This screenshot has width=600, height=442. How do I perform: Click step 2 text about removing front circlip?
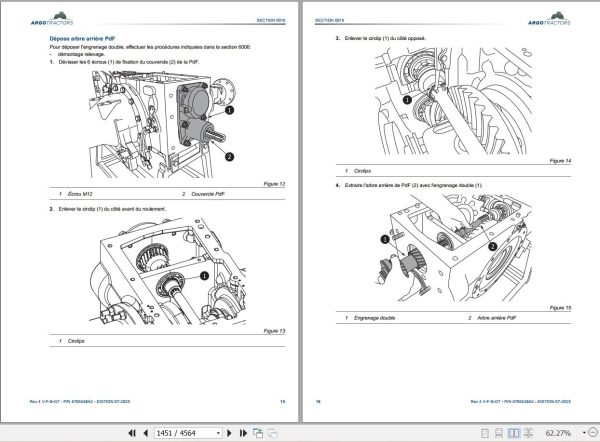pos(112,209)
